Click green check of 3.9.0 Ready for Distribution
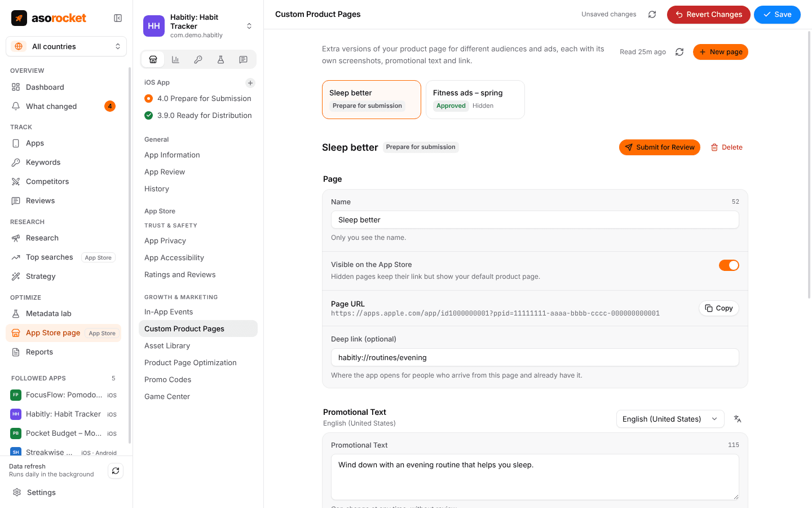Viewport: 812px width, 508px height. click(x=149, y=116)
